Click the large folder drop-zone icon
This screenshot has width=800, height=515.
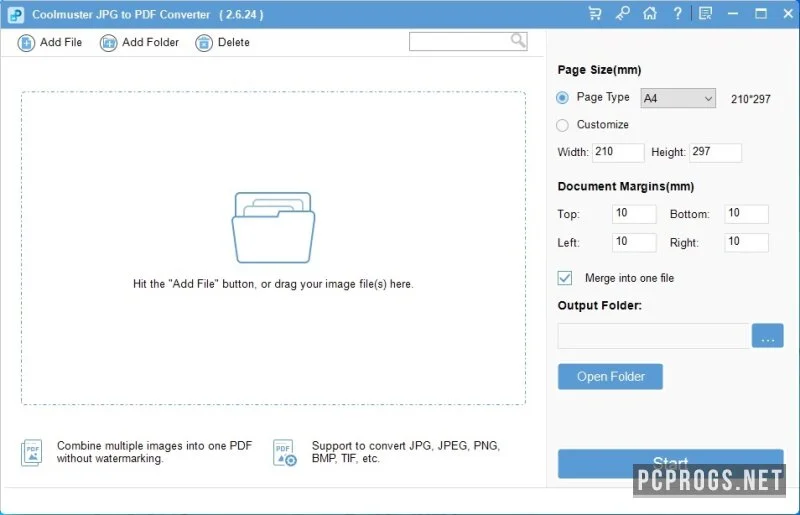pos(273,228)
